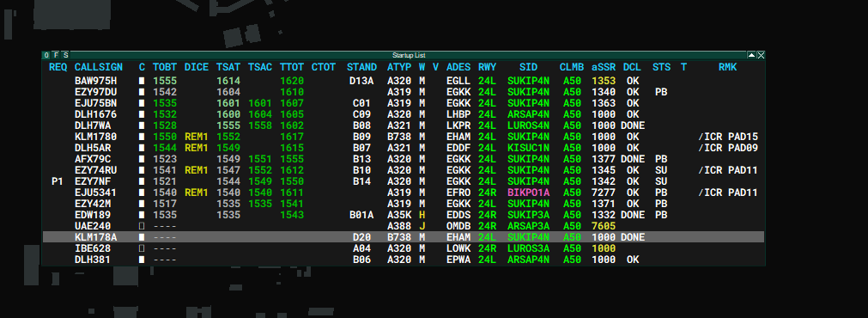This screenshot has height=318, width=868.
Task: Click wake category J for UAE240
Action: pos(422,226)
